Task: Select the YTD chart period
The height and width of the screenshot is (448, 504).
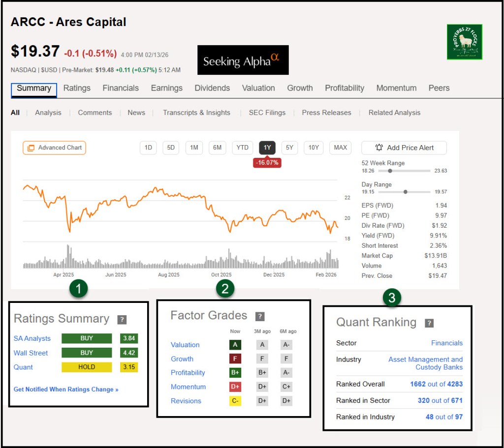Action: (x=242, y=148)
